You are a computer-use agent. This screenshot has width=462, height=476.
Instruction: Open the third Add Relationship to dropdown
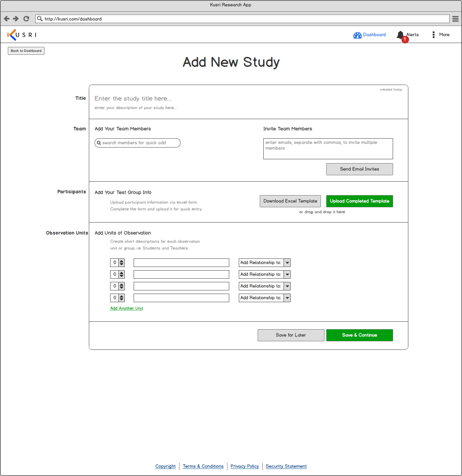[265, 286]
